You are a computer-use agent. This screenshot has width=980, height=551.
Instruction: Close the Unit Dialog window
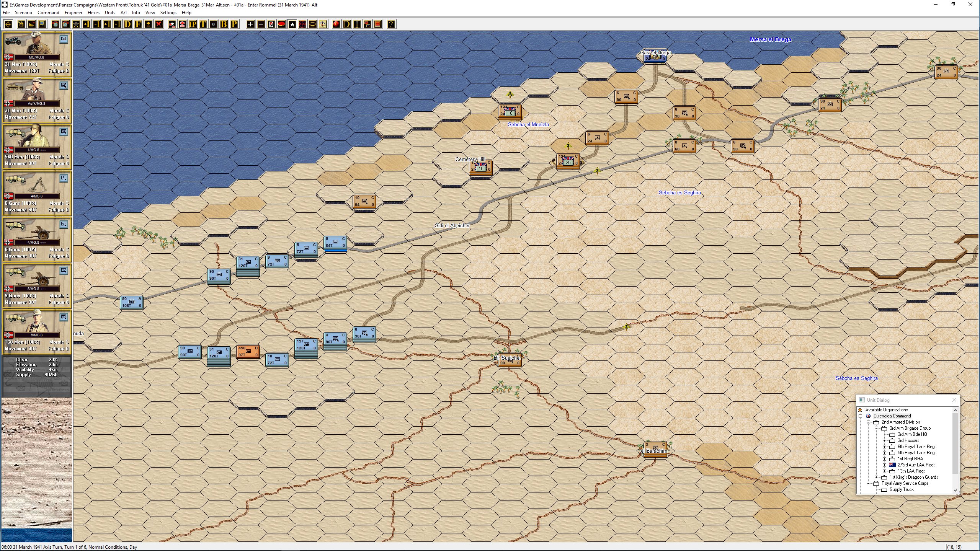point(954,400)
